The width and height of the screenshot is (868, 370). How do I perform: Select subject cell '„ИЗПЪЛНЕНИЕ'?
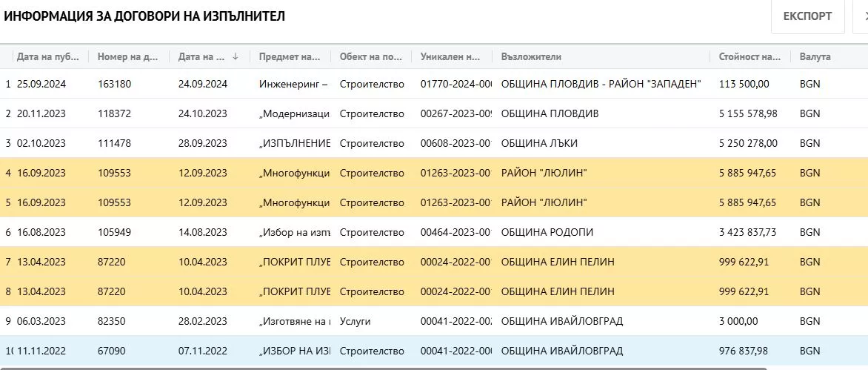(x=295, y=143)
